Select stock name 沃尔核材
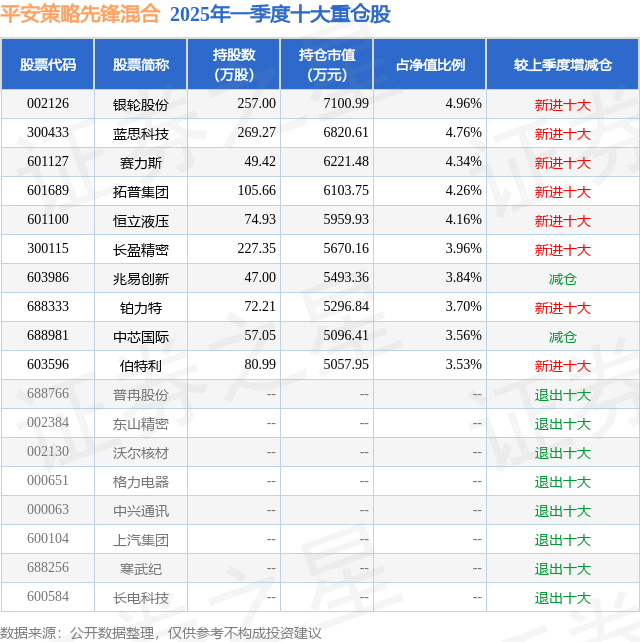Image resolution: width=640 pixels, height=642 pixels. pos(141,454)
